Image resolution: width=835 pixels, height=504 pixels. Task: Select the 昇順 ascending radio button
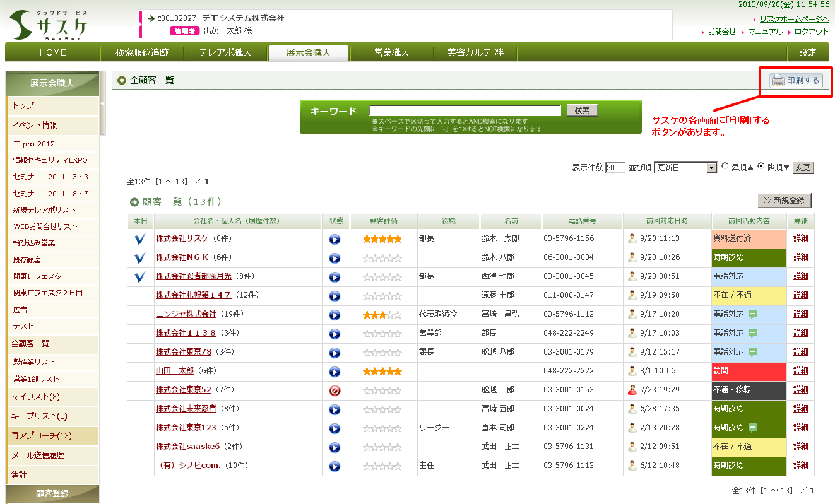(x=725, y=167)
